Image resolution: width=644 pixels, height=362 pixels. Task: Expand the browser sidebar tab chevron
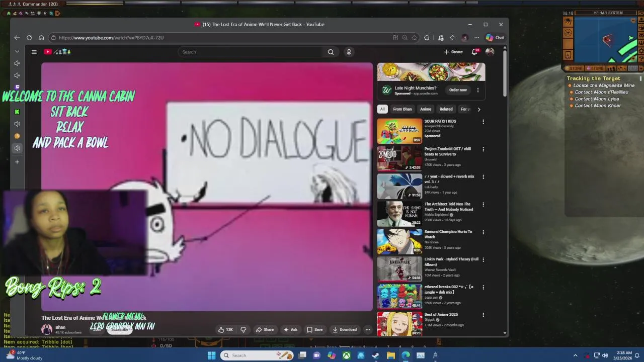(17, 51)
